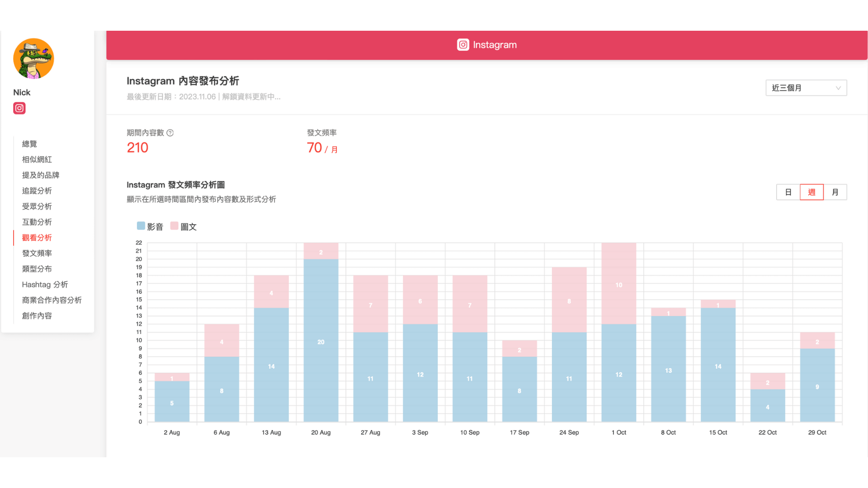Open 創作內容 in the sidebar
The image size is (868, 488).
click(37, 316)
